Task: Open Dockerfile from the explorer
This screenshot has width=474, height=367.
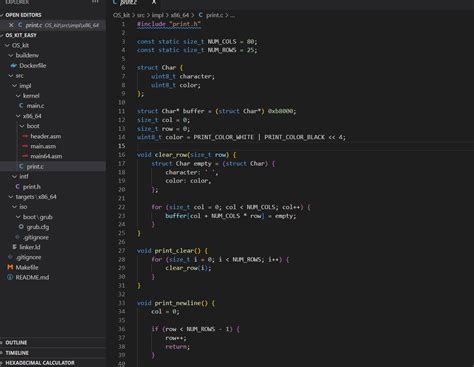Action: pyautogui.click(x=33, y=66)
